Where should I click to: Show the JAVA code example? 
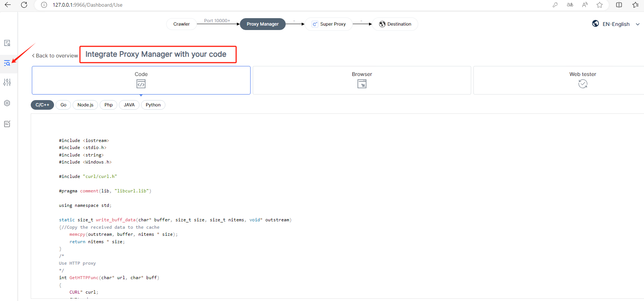pos(129,105)
